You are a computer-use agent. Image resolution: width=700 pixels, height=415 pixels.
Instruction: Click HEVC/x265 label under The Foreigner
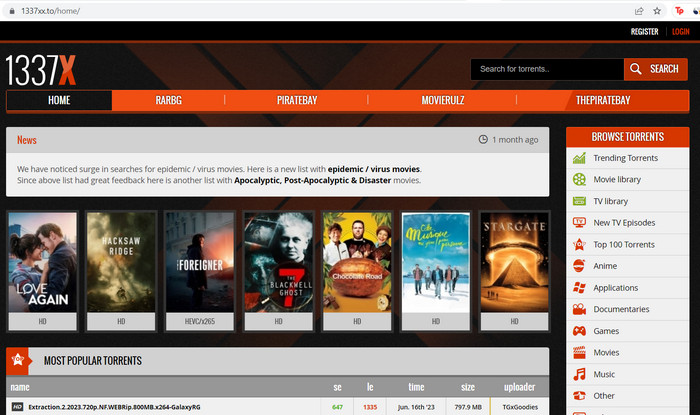[200, 321]
